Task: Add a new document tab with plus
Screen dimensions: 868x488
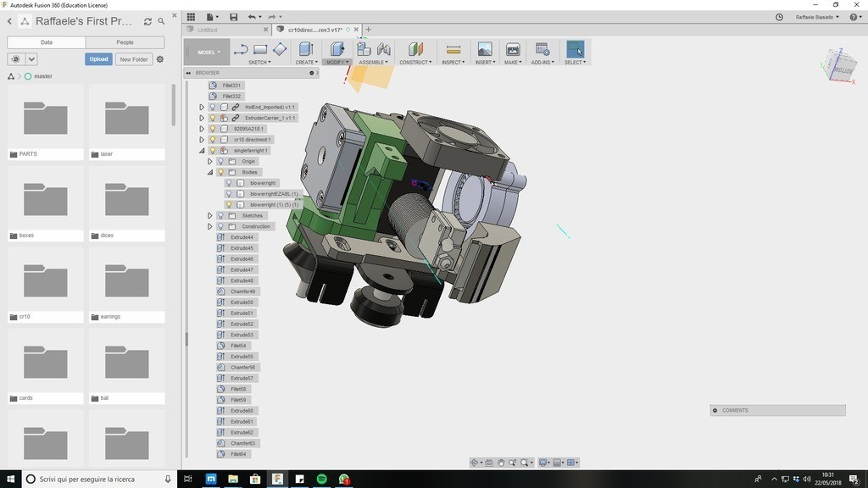Action: coord(368,30)
